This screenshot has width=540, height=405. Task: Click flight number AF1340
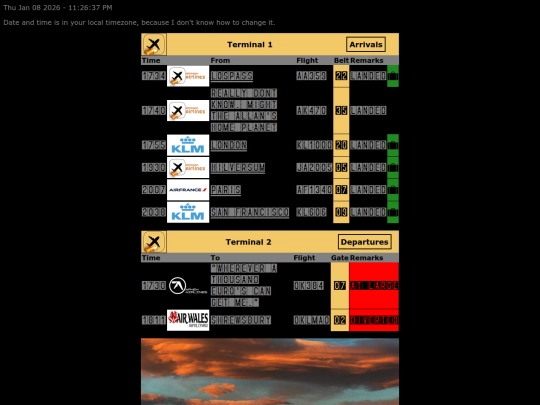pyautogui.click(x=314, y=190)
